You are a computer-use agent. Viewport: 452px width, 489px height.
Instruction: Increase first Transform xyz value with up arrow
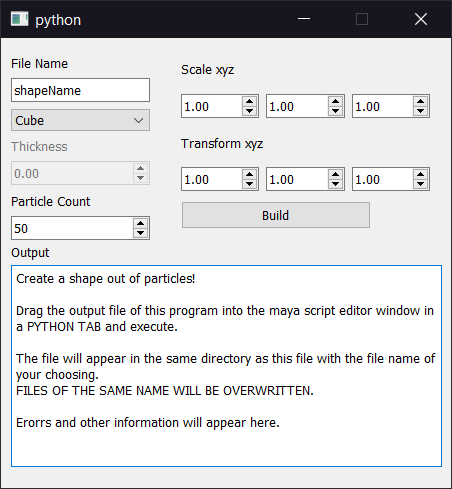(249, 174)
